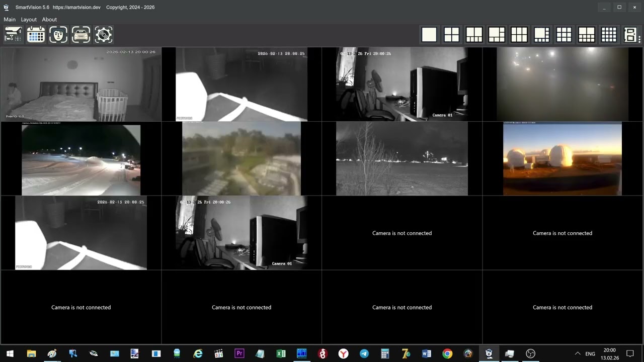Open Google Chrome from the taskbar
Screen dimensions: 644x362
point(447,353)
